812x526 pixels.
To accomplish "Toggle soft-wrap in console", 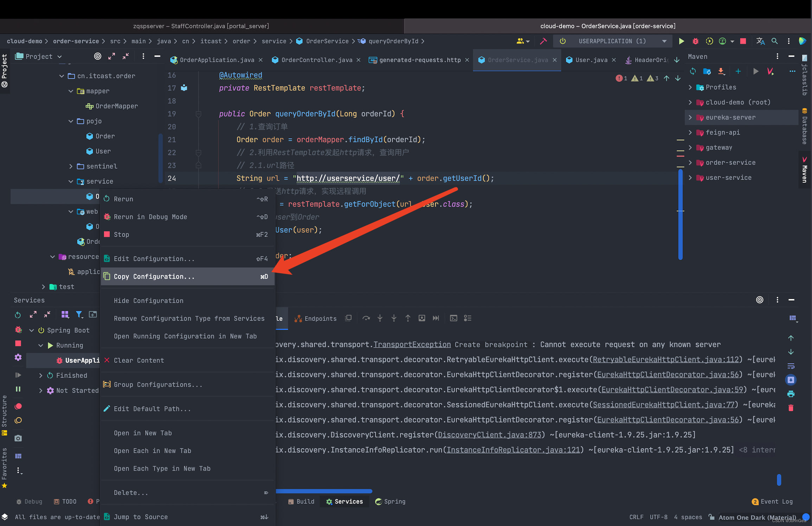I will [x=791, y=366].
